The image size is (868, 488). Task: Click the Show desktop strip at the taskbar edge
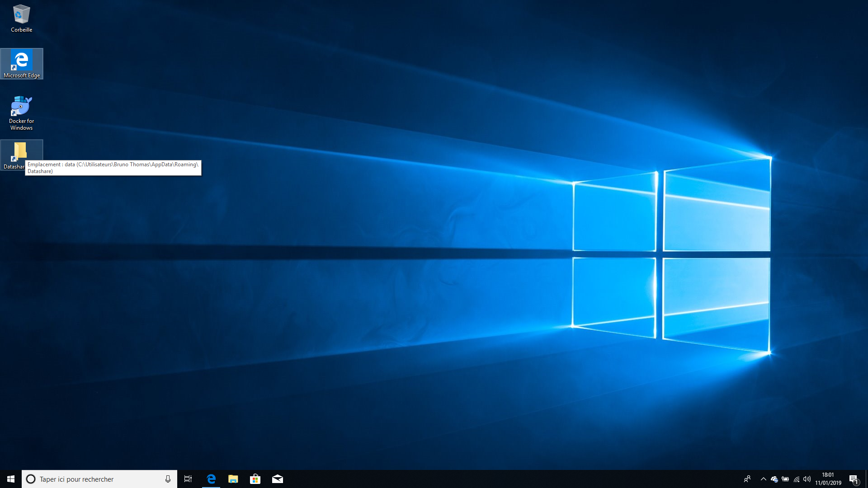(x=866, y=479)
